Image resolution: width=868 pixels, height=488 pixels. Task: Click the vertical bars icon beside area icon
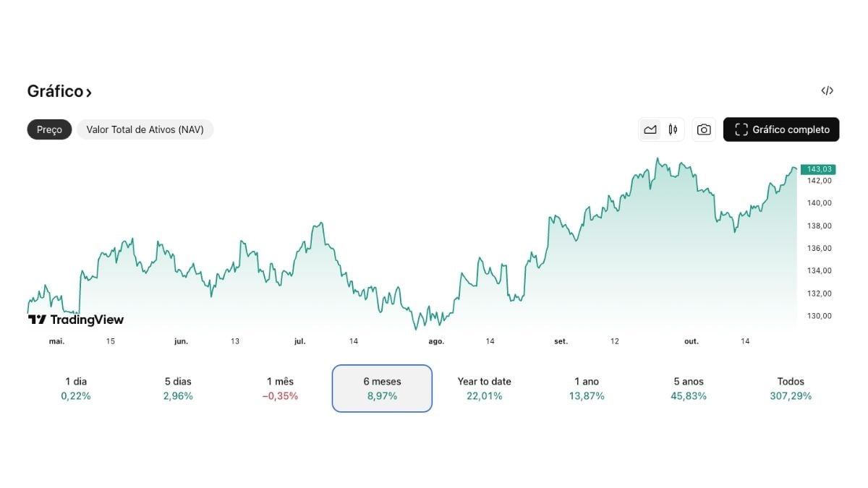[673, 129]
